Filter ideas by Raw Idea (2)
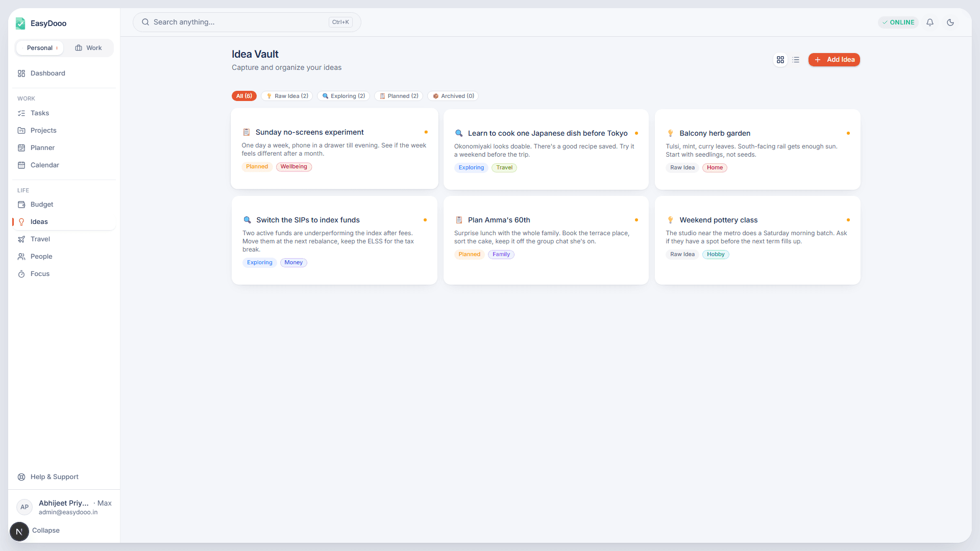 [287, 96]
